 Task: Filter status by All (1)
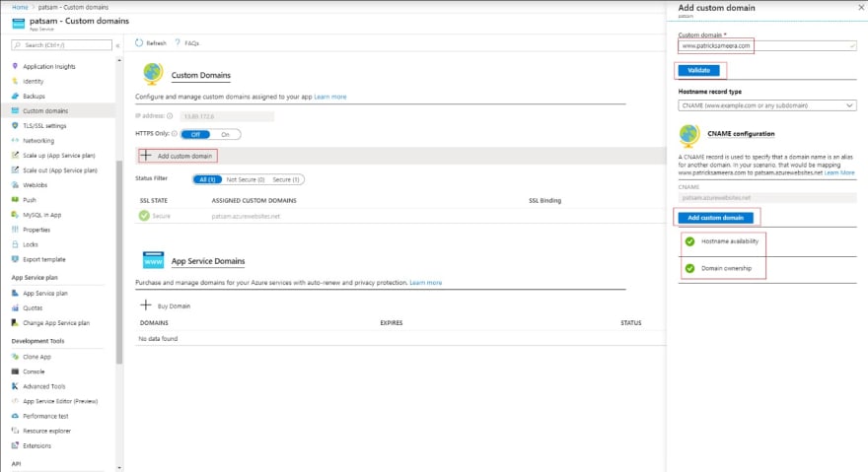coord(207,180)
